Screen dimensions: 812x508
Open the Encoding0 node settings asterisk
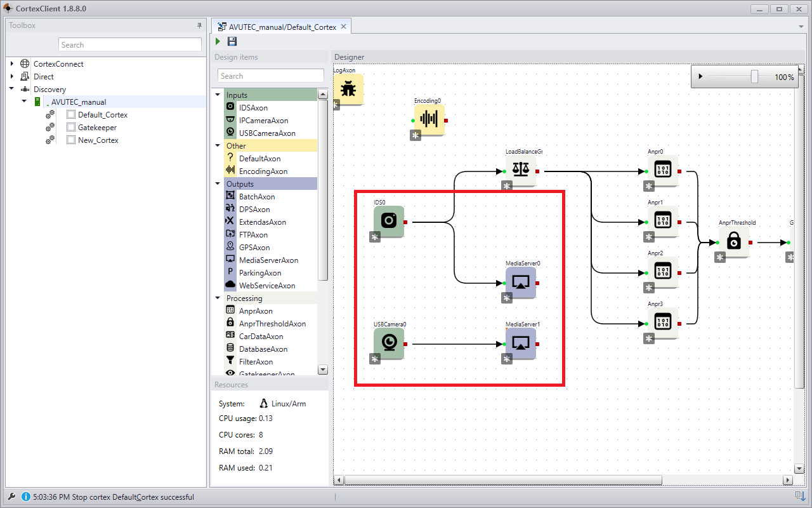tap(416, 135)
